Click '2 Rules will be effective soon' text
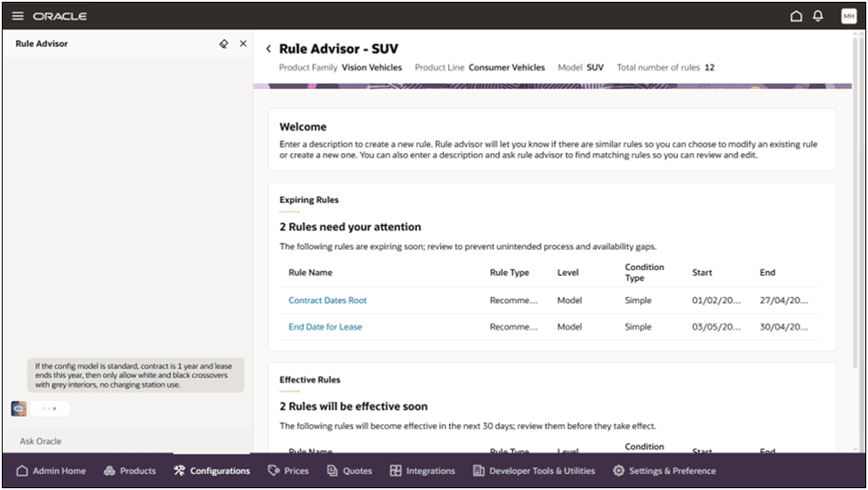Image resolution: width=868 pixels, height=490 pixels. coord(354,406)
